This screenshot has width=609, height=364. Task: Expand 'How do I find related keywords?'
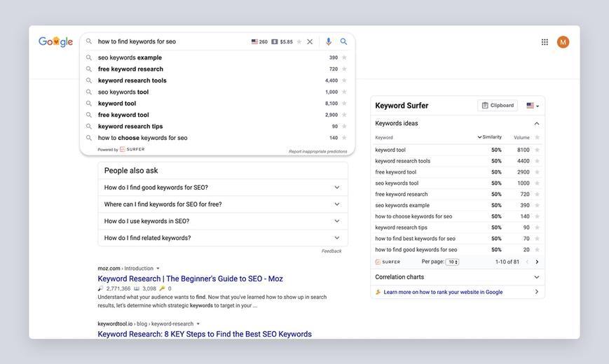[x=223, y=238]
